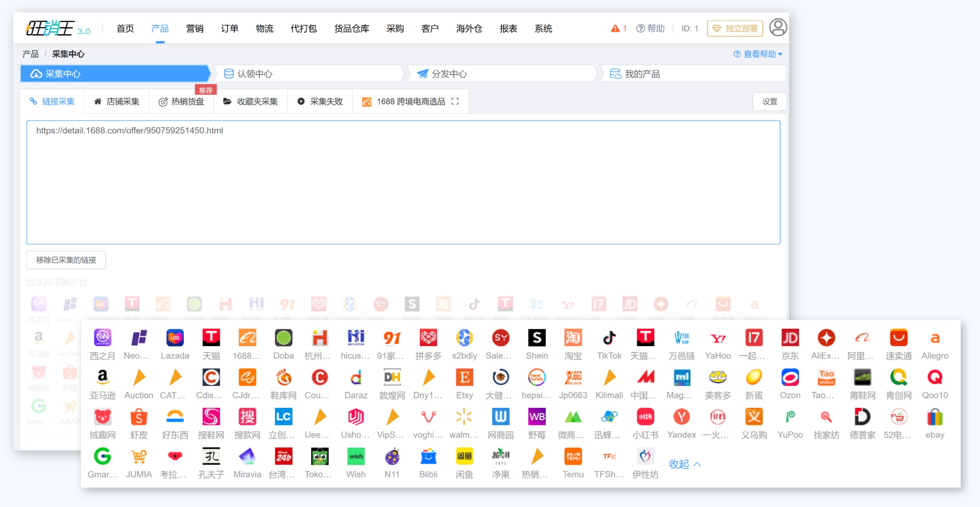Choose the YuPoo platform icon
Viewport: 980px width, 507px height.
click(790, 417)
